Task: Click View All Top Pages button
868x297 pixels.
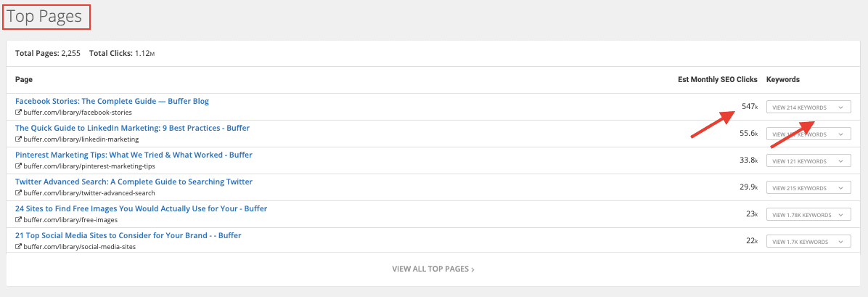Action: [433, 269]
